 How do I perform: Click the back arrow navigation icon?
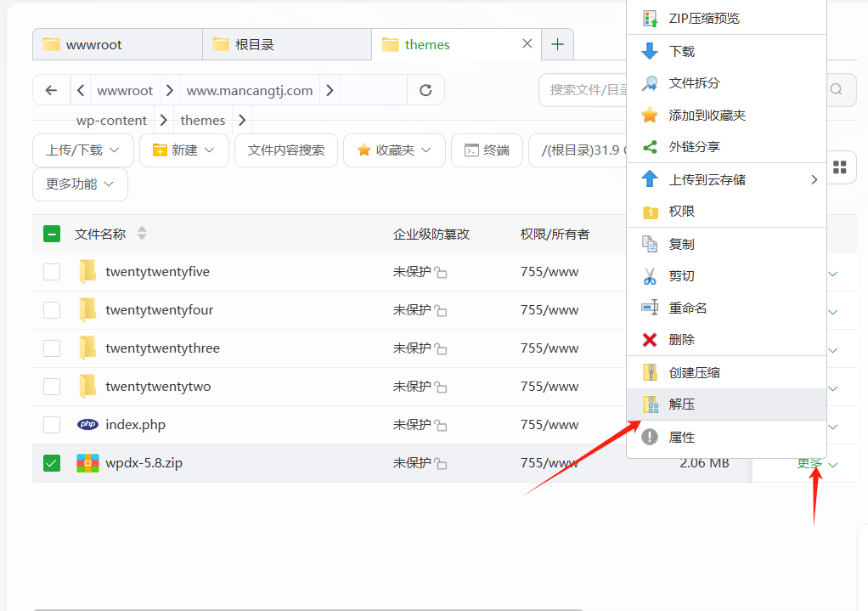pos(52,90)
